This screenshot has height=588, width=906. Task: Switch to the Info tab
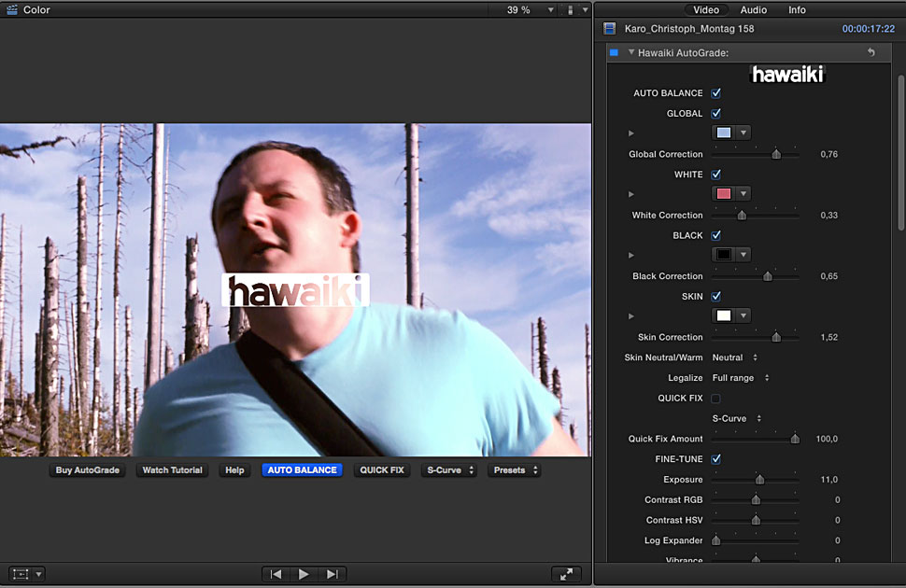(x=797, y=10)
